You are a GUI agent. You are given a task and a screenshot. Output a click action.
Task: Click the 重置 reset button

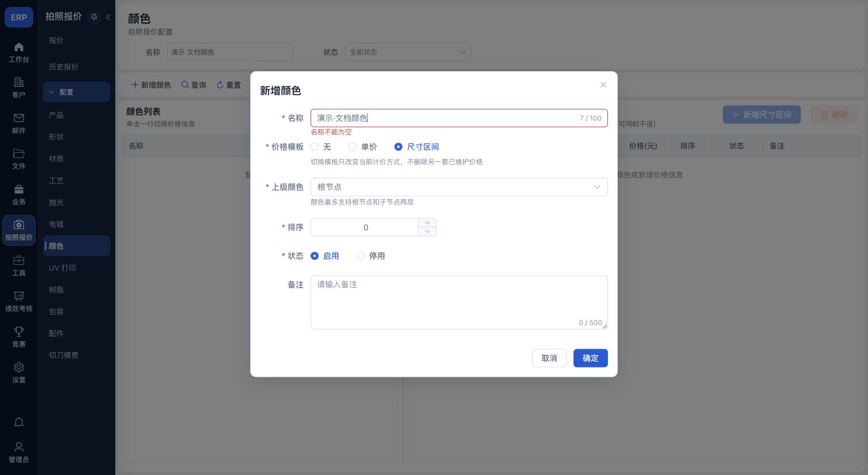(228, 85)
